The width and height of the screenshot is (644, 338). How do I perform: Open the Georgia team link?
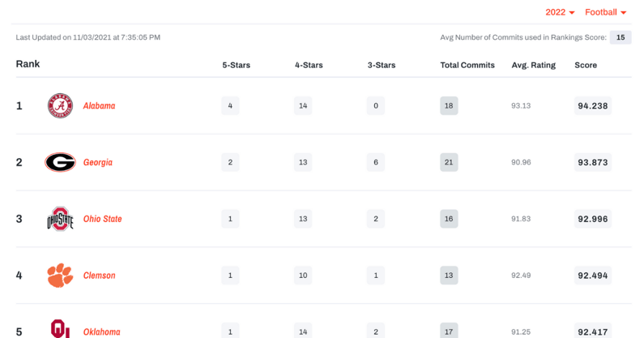(98, 162)
